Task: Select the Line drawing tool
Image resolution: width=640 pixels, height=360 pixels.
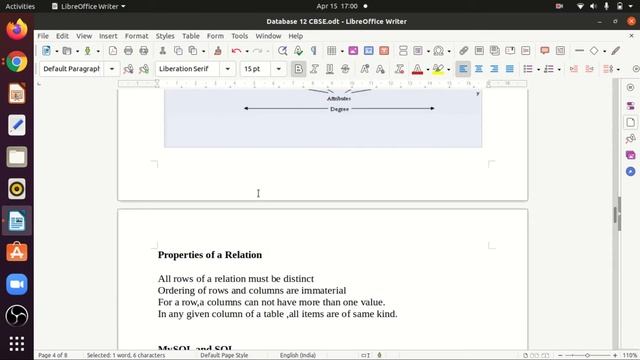Action: point(579,51)
